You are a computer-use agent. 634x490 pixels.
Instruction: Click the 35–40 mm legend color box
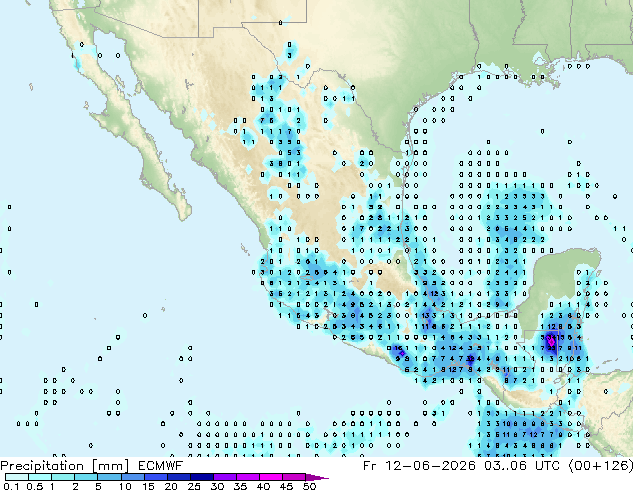click(248, 477)
